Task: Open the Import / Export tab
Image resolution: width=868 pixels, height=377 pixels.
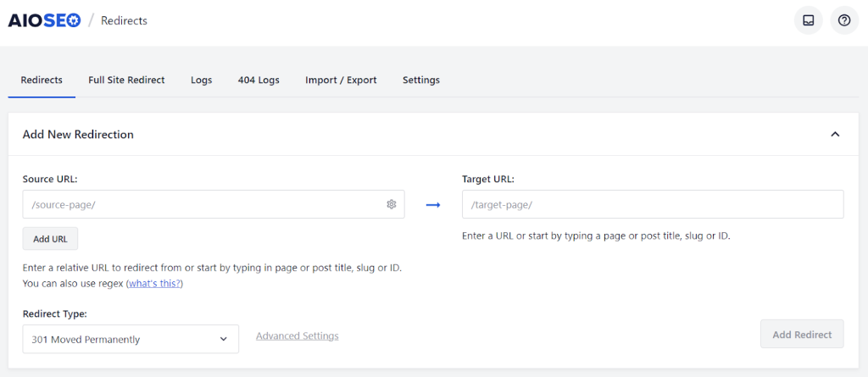Action: point(341,80)
